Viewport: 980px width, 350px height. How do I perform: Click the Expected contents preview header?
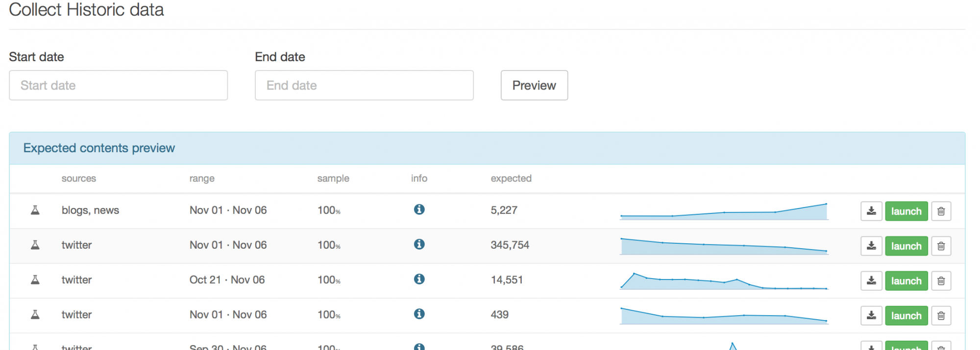point(99,148)
